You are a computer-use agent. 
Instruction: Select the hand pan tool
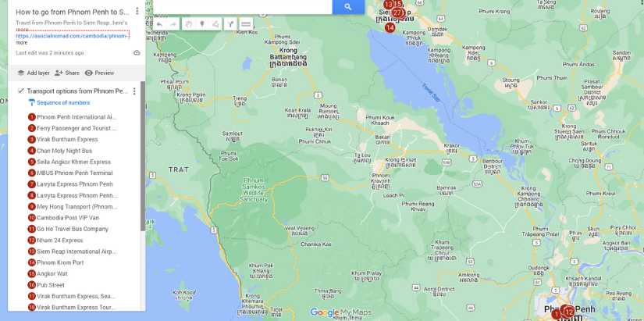pyautogui.click(x=188, y=24)
